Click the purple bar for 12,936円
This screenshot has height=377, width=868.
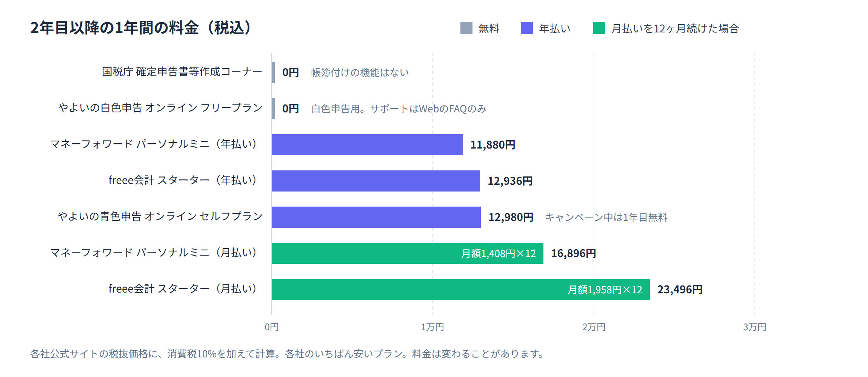pyautogui.click(x=376, y=181)
